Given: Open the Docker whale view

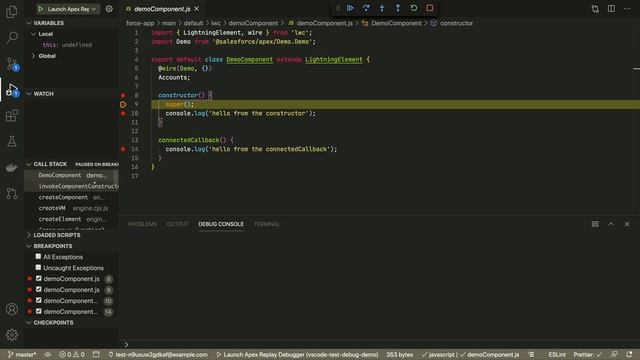Looking at the screenshot, I should pos(12,167).
